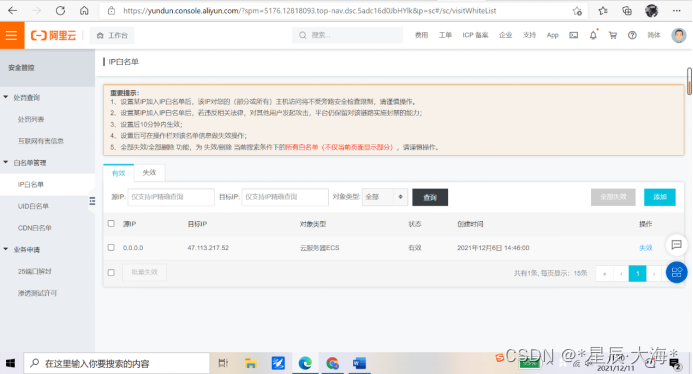This screenshot has width=693, height=374.
Task: Collapse the 处罚查询 section
Action: click(x=6, y=97)
